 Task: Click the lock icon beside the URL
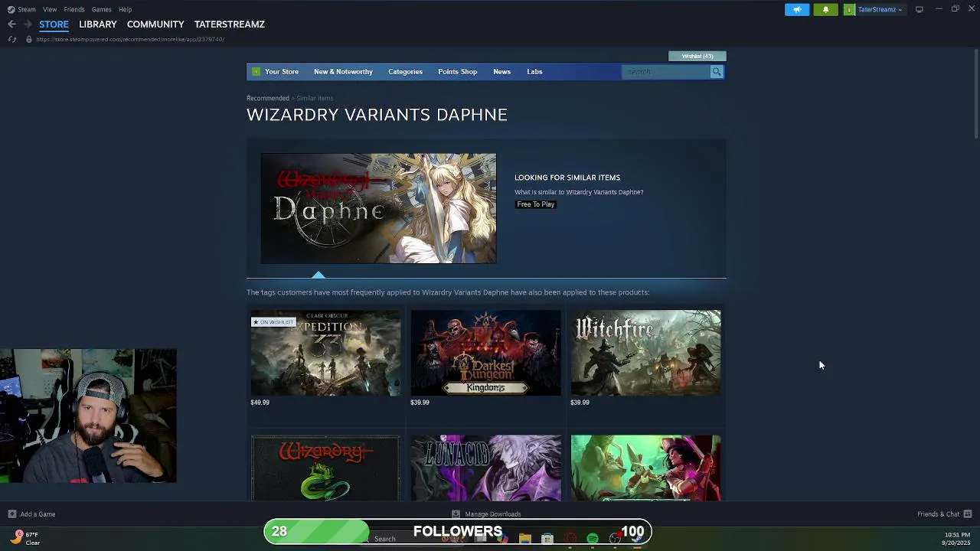click(x=29, y=39)
